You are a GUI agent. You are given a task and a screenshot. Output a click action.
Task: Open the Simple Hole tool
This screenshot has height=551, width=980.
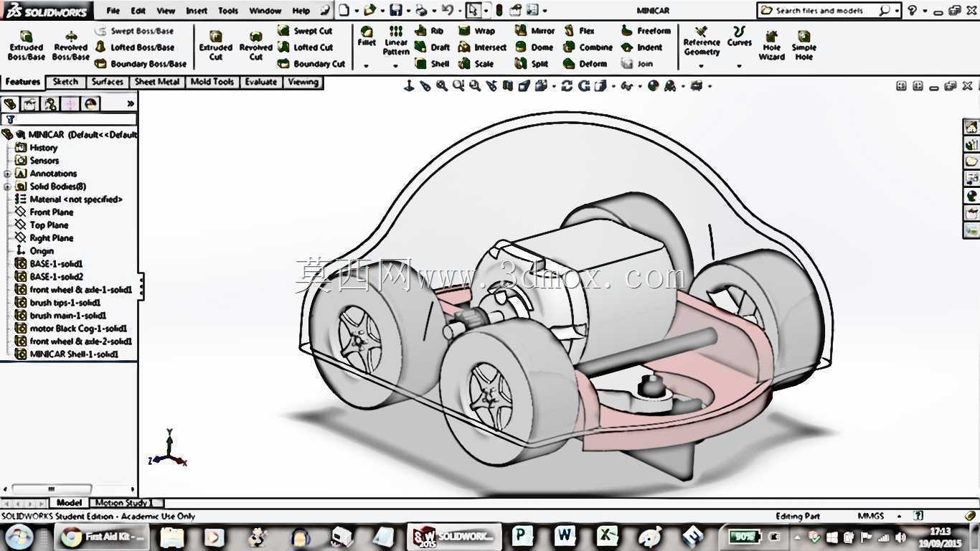tap(804, 46)
